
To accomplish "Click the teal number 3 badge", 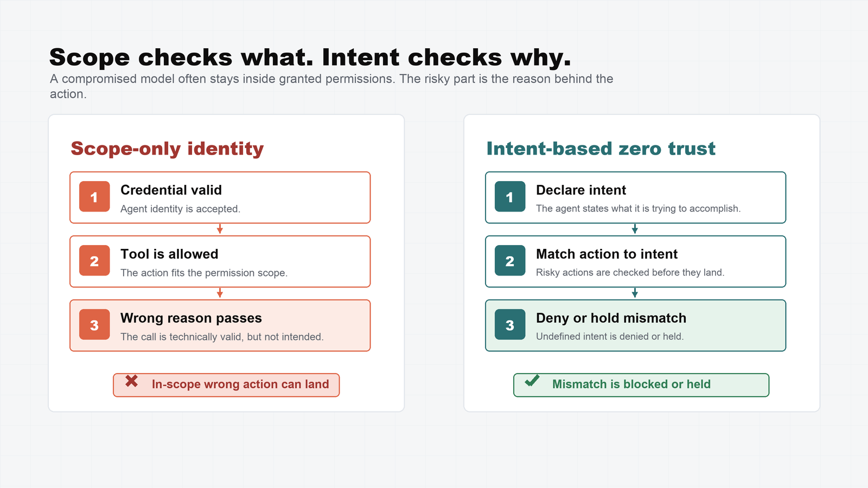I will pos(510,324).
